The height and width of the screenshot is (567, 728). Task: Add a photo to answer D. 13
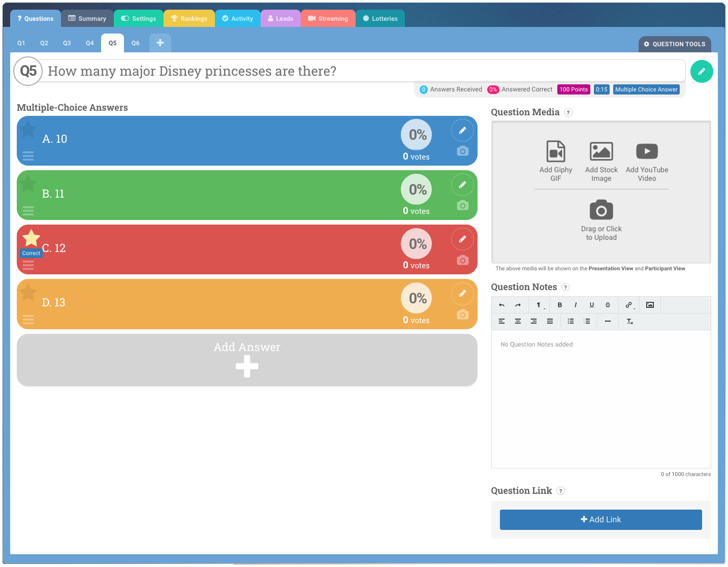click(462, 314)
